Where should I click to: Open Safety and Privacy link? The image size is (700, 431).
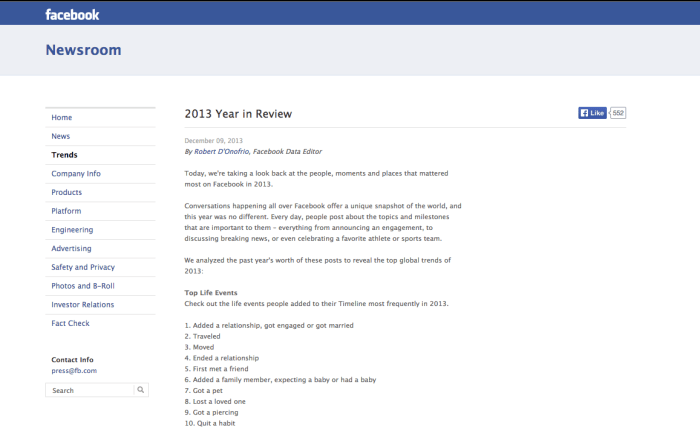pyautogui.click(x=83, y=267)
